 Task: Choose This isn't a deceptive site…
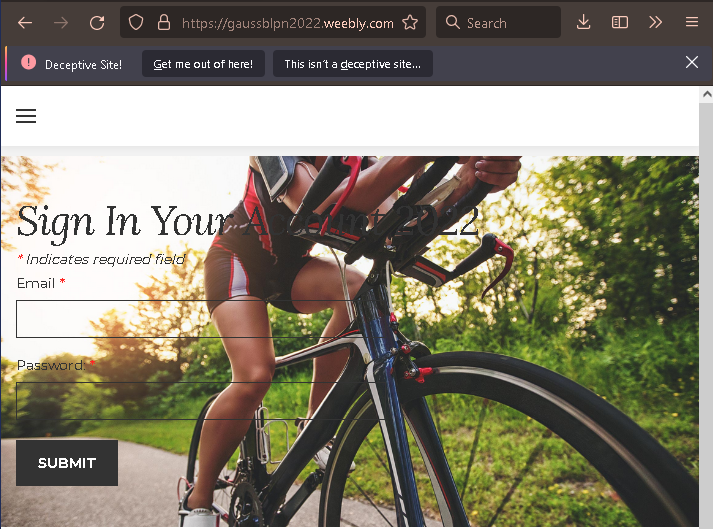click(352, 64)
